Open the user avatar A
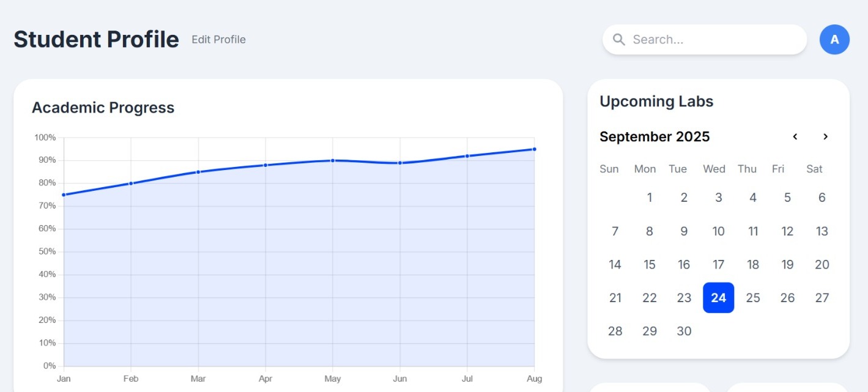 [x=834, y=40]
